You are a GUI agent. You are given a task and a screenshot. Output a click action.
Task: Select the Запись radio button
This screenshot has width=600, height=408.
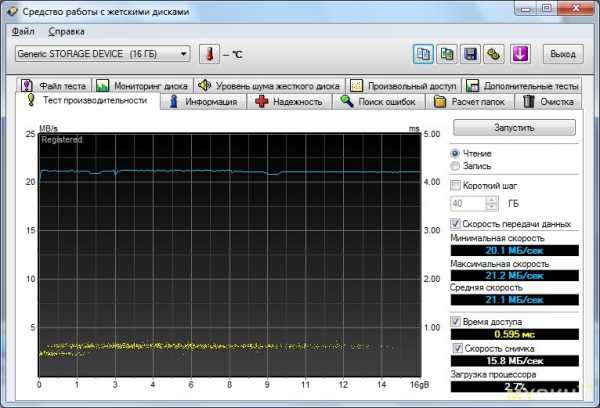[457, 166]
